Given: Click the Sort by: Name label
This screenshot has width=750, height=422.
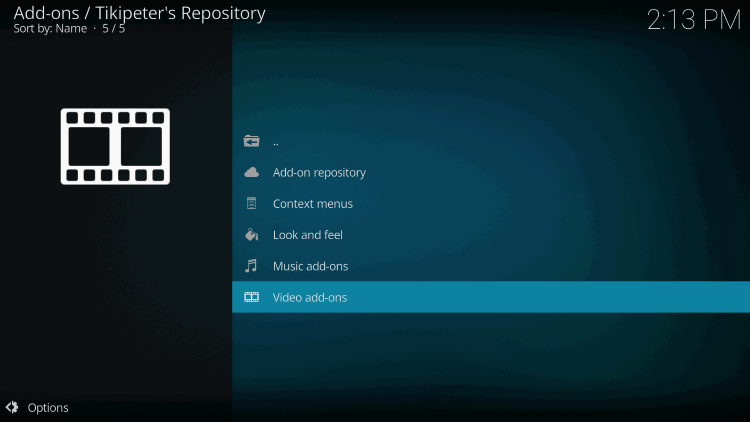Looking at the screenshot, I should [50, 29].
